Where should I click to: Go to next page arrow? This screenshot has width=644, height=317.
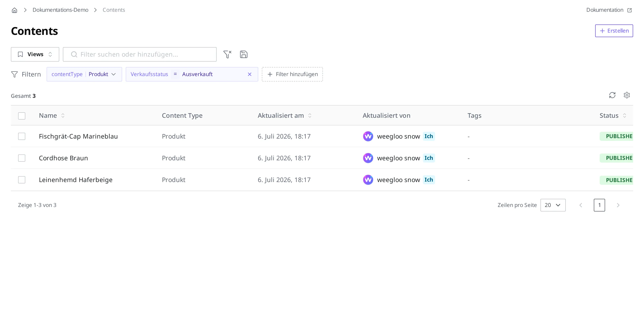tap(618, 205)
